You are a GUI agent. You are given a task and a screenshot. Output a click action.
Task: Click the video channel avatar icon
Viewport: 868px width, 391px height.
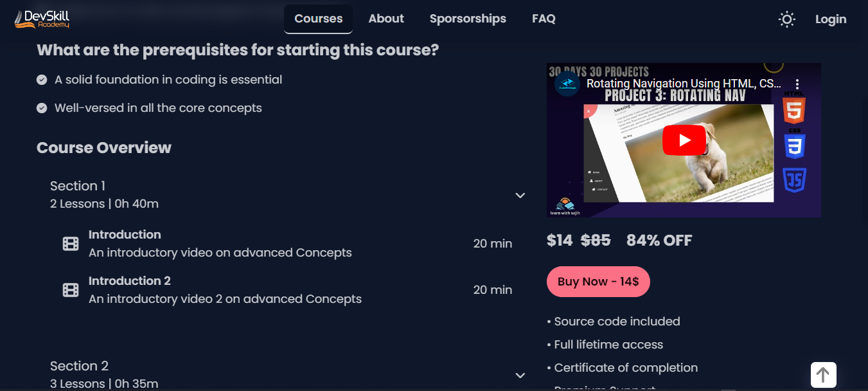click(x=567, y=84)
